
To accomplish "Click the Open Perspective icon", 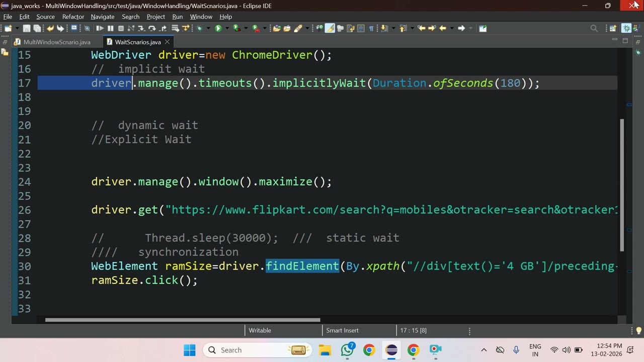I will coord(613,28).
